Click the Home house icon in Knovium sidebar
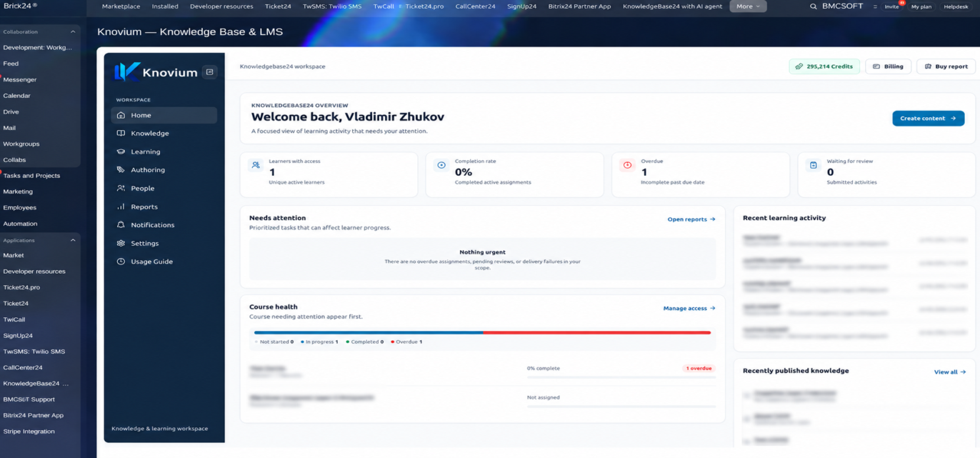980x458 pixels. coord(121,115)
